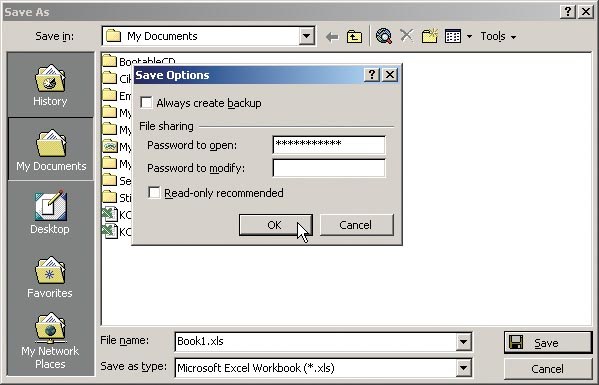Image resolution: width=599 pixels, height=385 pixels.
Task: Click Search the Web icon
Action: tap(384, 36)
